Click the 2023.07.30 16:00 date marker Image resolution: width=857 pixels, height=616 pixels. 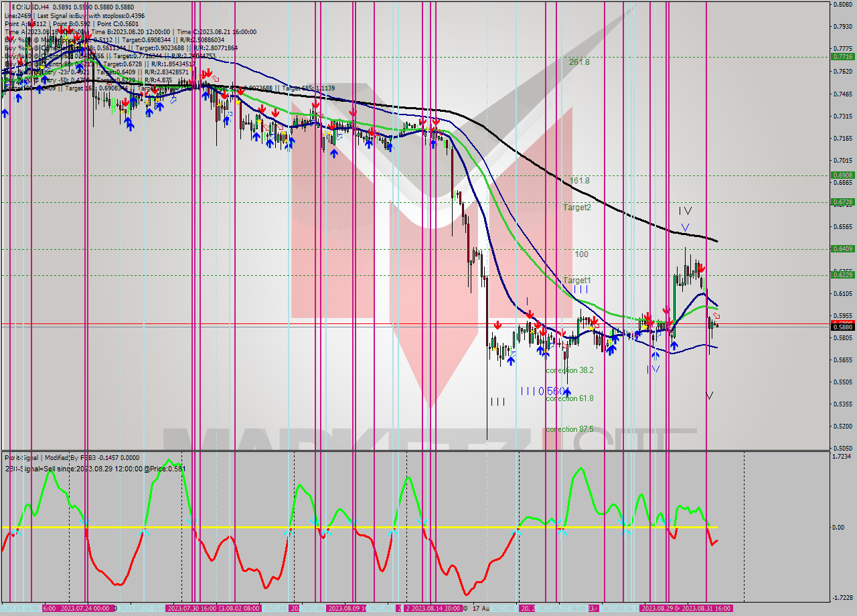tap(191, 609)
